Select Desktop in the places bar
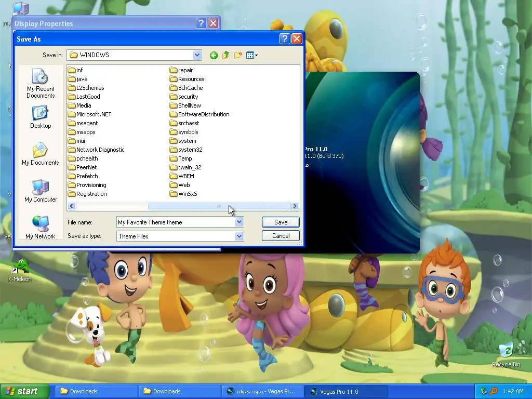The height and width of the screenshot is (399, 532). pos(41,117)
